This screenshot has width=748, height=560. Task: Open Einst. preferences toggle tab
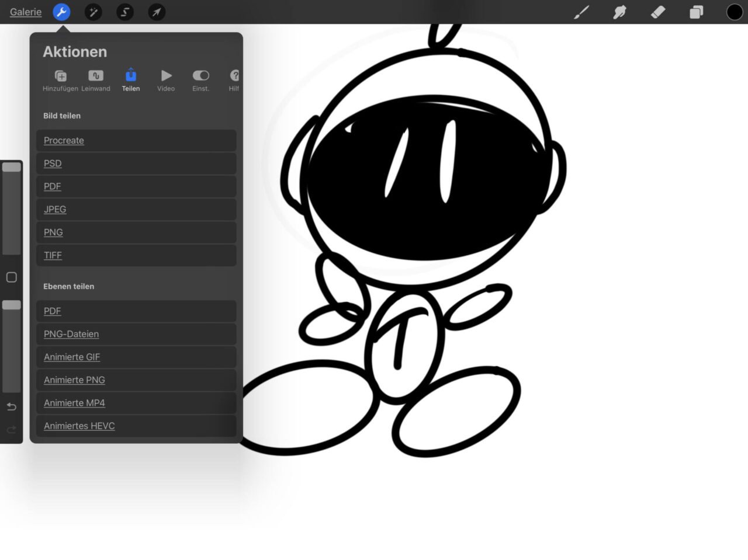[200, 80]
